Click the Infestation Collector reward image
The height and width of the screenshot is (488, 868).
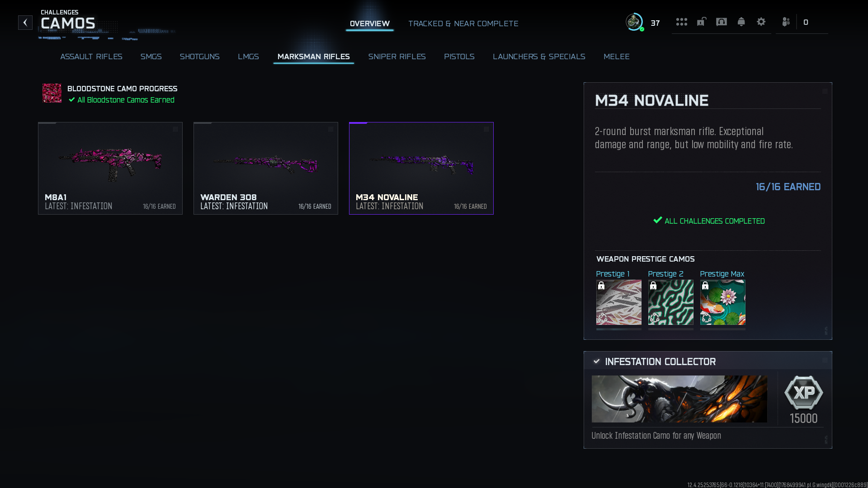pyautogui.click(x=679, y=399)
